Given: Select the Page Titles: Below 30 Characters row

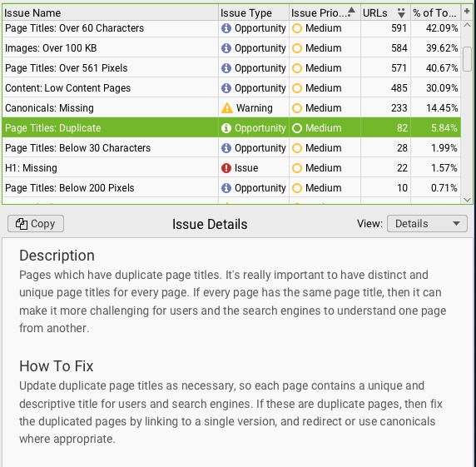Looking at the screenshot, I should click(231, 148).
